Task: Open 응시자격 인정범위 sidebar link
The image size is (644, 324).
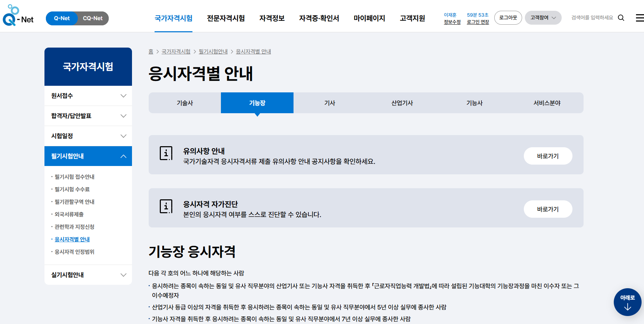Action: [74, 252]
